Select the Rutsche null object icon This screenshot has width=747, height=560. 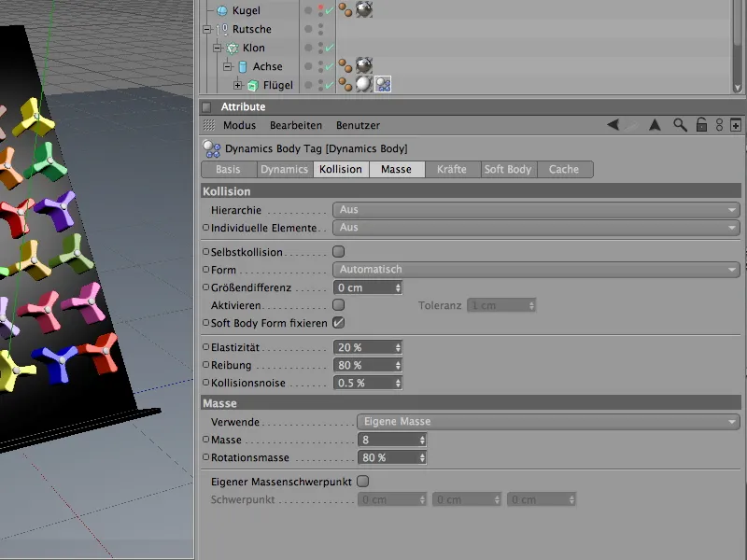(222, 29)
